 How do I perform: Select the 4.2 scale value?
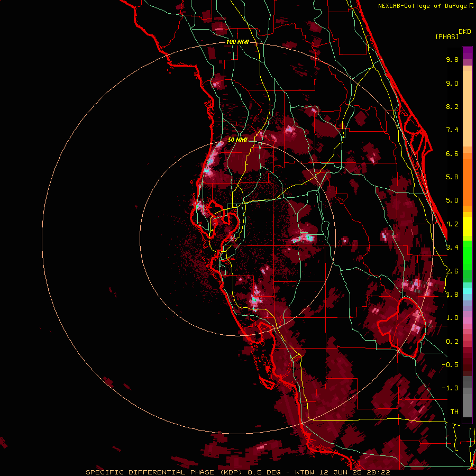[x=452, y=224]
